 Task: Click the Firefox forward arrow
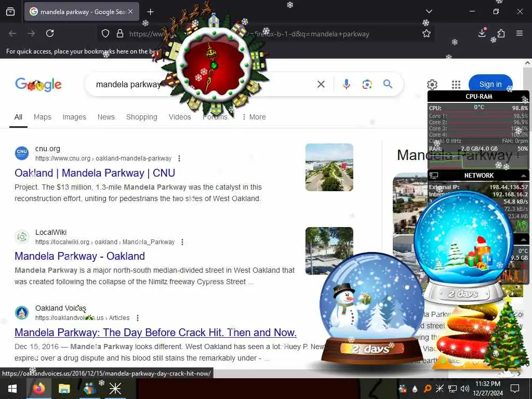click(31, 33)
